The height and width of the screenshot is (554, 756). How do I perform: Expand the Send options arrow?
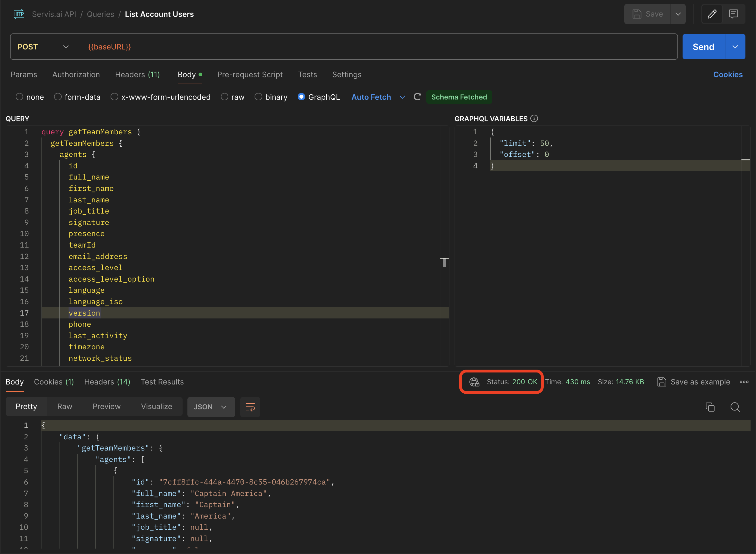pyautogui.click(x=735, y=47)
